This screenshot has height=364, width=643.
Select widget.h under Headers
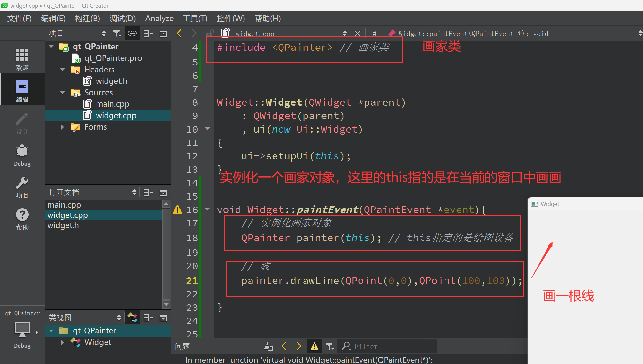tap(111, 81)
